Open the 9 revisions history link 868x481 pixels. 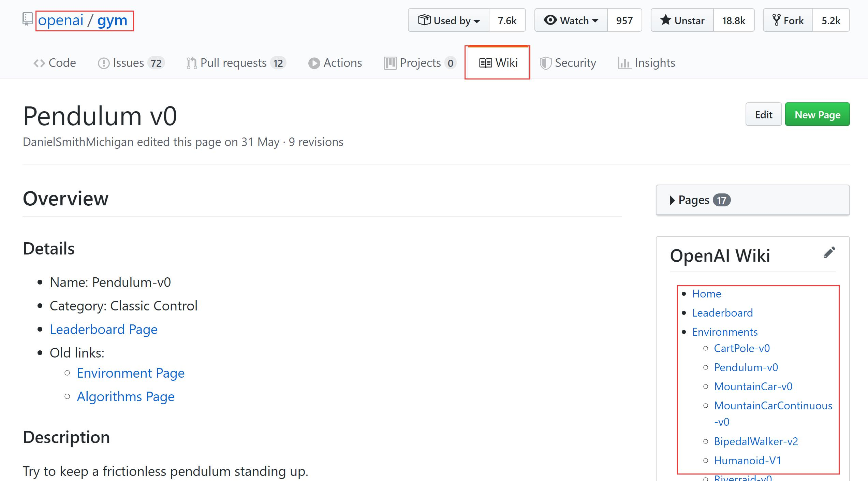316,142
